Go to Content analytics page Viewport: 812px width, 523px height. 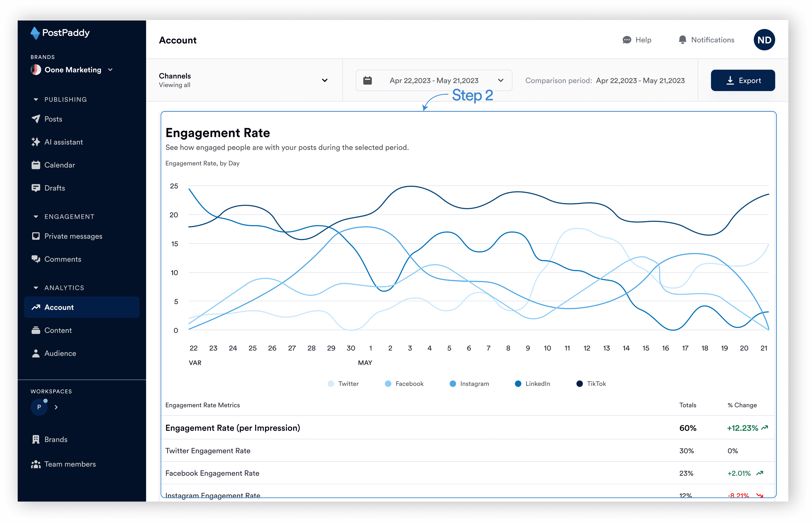coord(58,330)
